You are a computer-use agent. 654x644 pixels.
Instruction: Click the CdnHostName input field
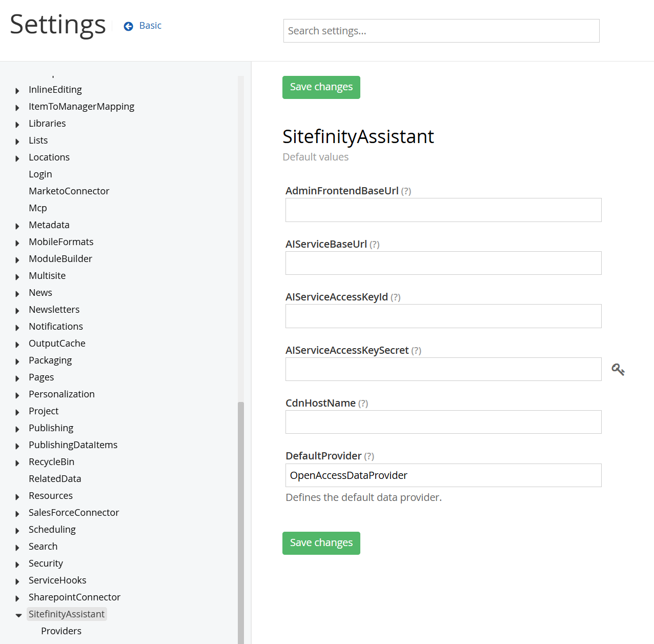pos(443,422)
